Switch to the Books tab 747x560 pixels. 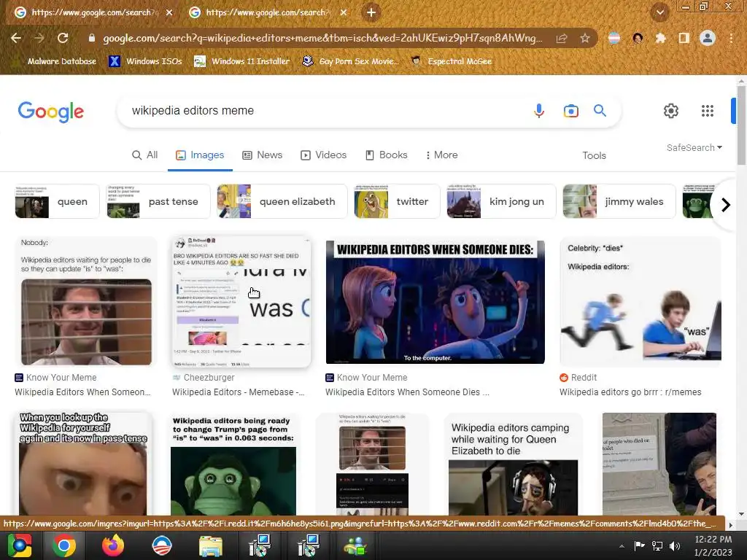387,155
